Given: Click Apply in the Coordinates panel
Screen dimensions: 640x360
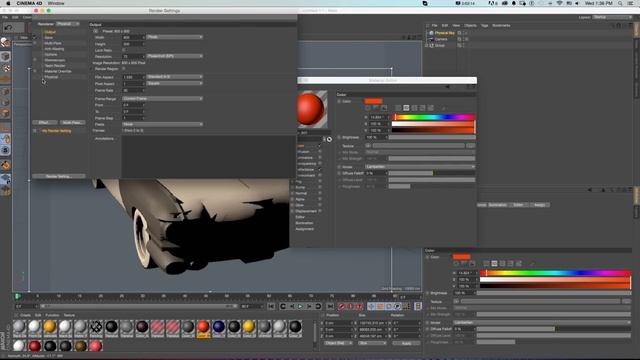Looking at the screenshot, I should [406, 344].
